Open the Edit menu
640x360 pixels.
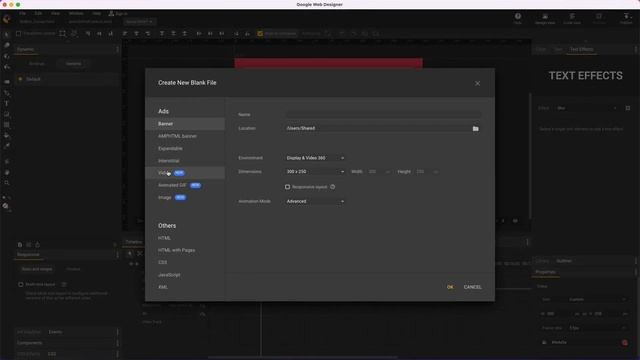pyautogui.click(x=38, y=13)
